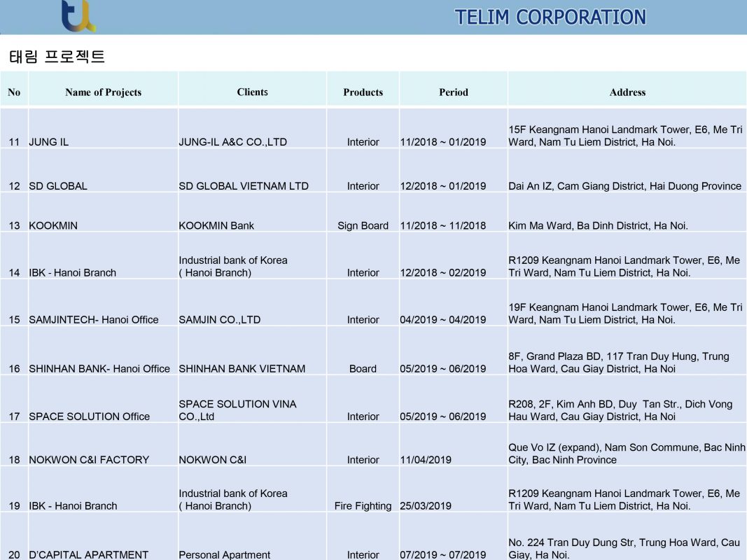The height and width of the screenshot is (560, 747).
Task: Click the No column header
Action: pos(14,92)
